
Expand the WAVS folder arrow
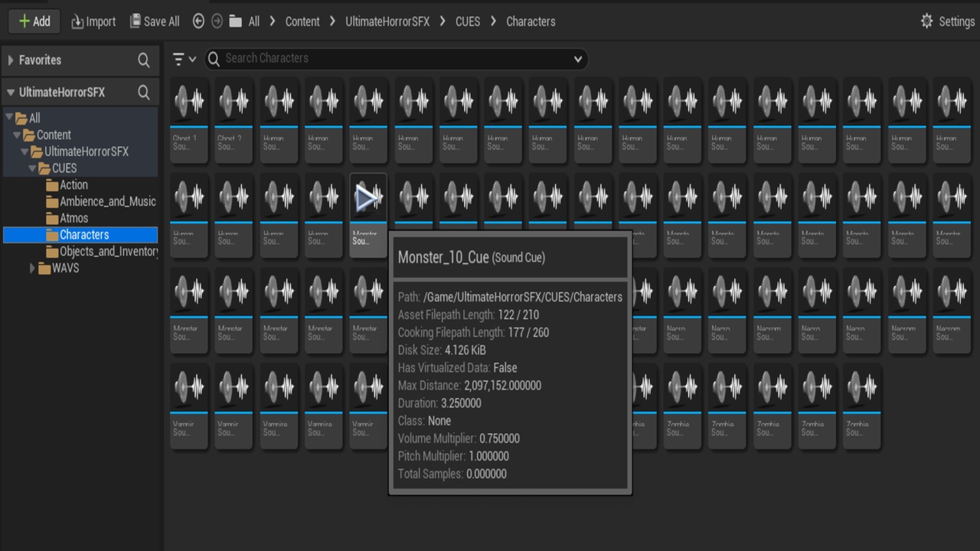tap(33, 269)
